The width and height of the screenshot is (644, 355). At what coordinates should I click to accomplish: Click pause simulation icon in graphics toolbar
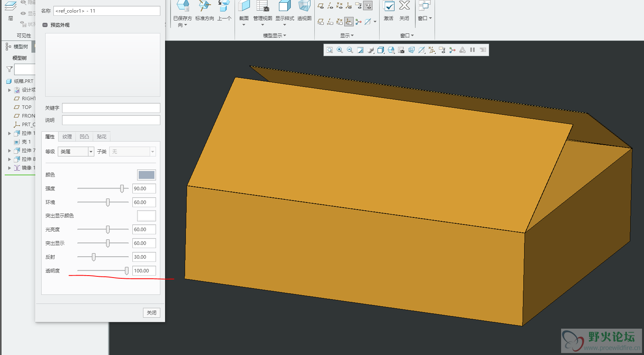point(473,50)
